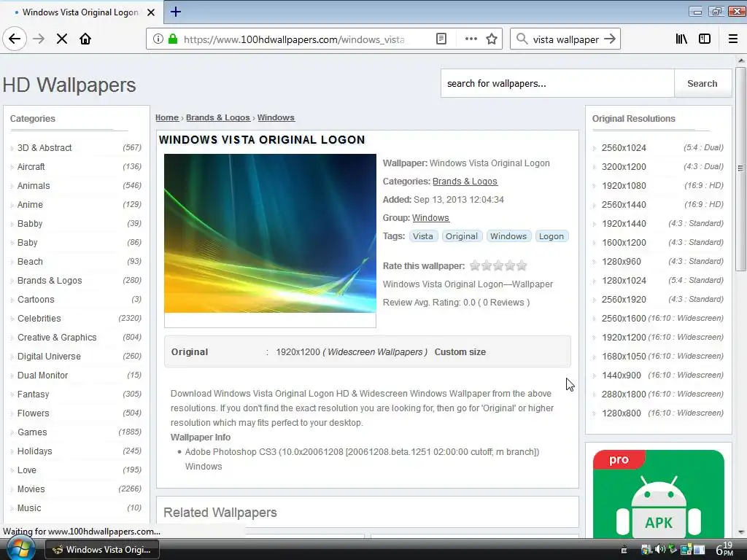This screenshot has width=747, height=560.
Task: Choose the 1680x1050 widescreen resolution
Action: (624, 356)
